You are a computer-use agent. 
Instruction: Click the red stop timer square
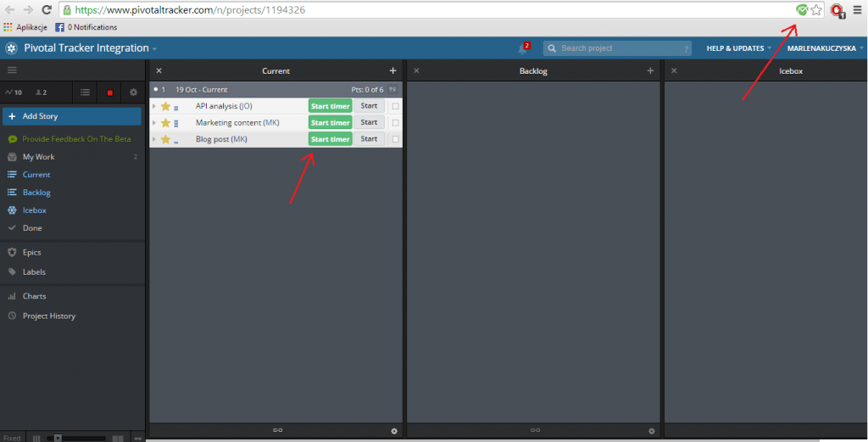tap(109, 92)
